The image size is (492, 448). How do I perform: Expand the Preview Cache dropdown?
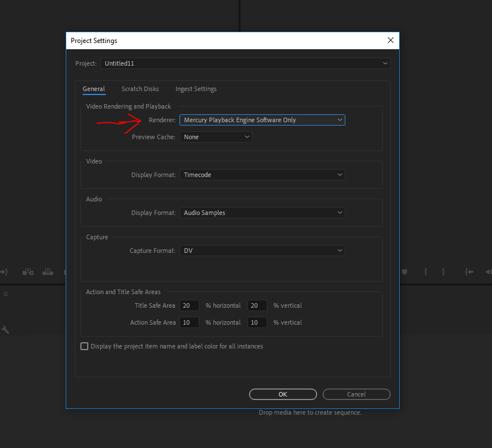(x=216, y=137)
